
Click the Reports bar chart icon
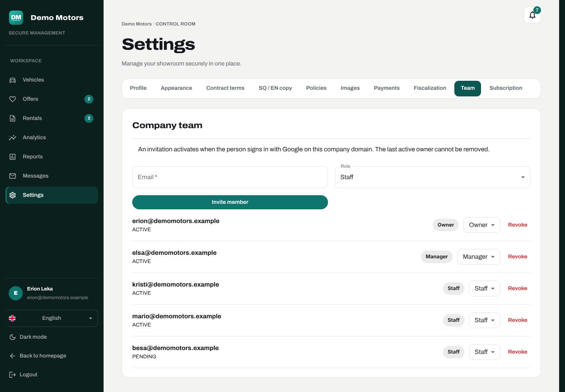click(13, 157)
